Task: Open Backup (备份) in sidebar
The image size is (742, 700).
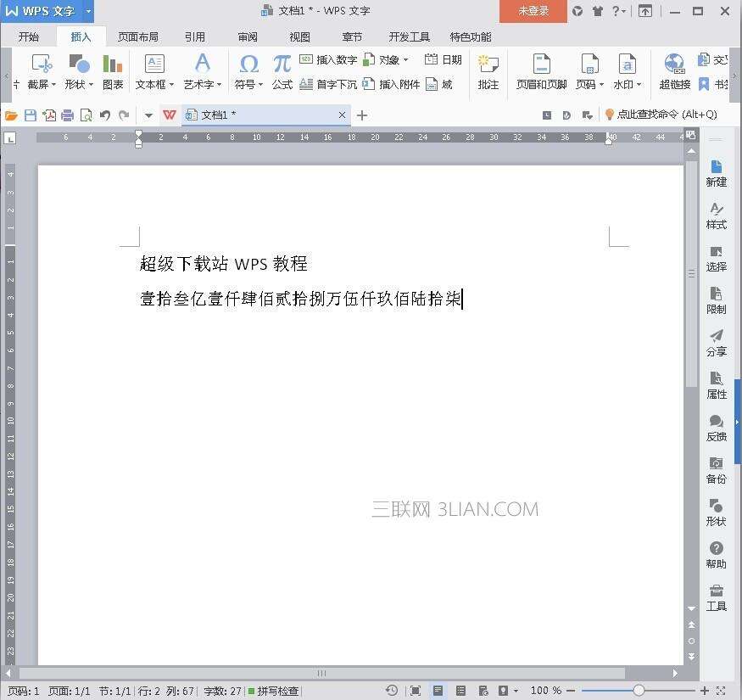Action: click(716, 471)
